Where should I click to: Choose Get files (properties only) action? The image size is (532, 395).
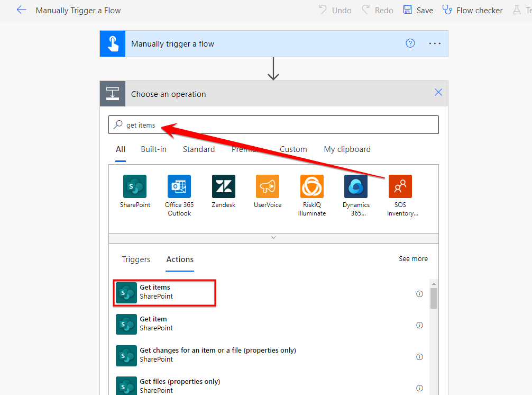(268, 387)
